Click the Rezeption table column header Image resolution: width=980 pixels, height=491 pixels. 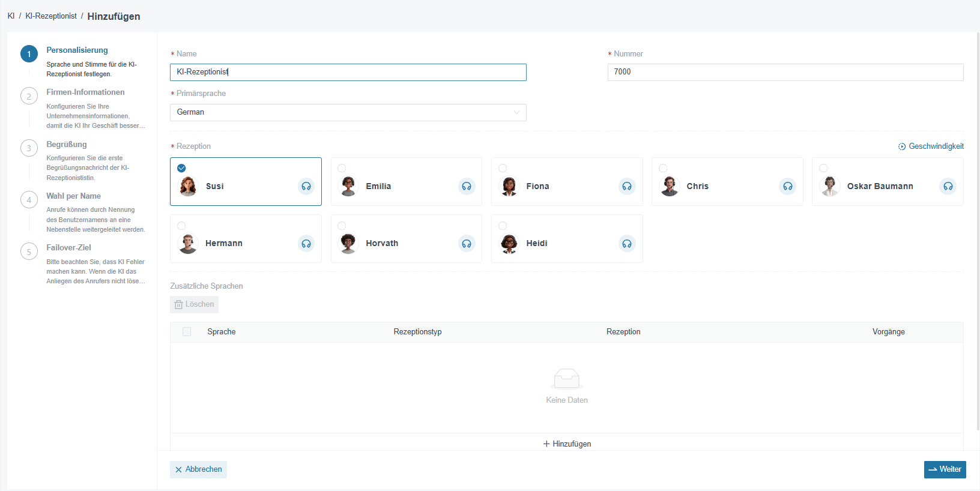(623, 332)
